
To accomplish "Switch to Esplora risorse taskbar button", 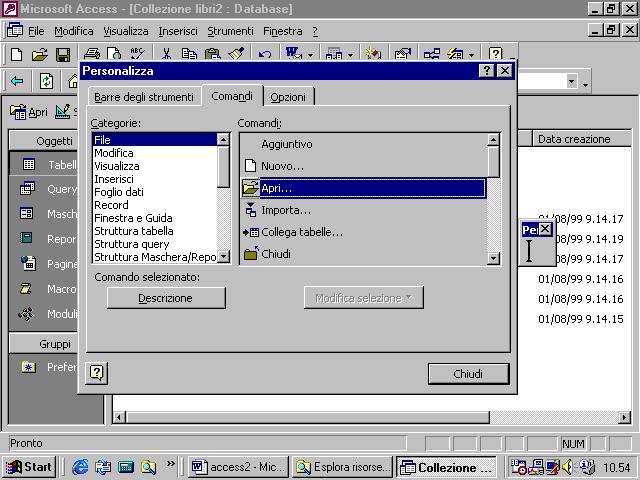I will (x=342, y=467).
